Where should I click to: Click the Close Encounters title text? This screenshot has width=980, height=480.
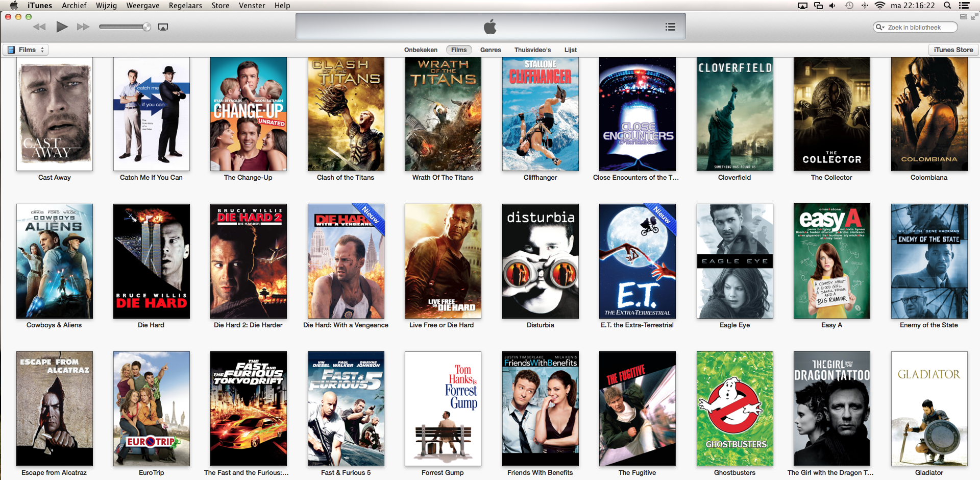point(636,178)
